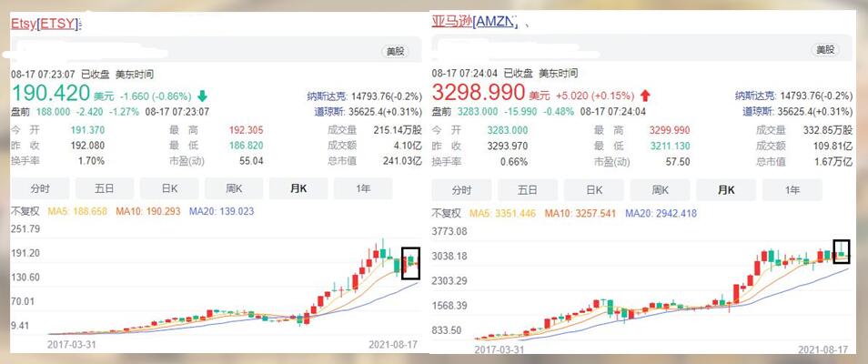
Task: Click MA20: 139.023 indicator
Action: [x=221, y=211]
